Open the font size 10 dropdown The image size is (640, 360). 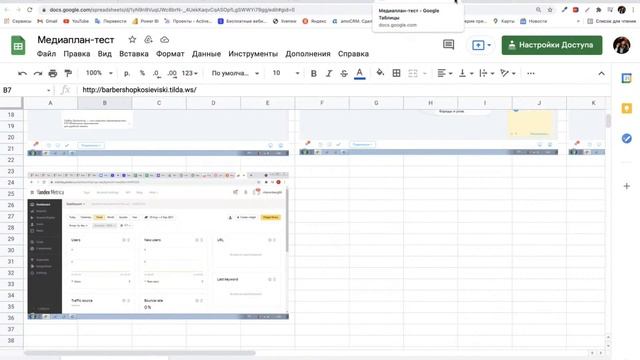286,73
